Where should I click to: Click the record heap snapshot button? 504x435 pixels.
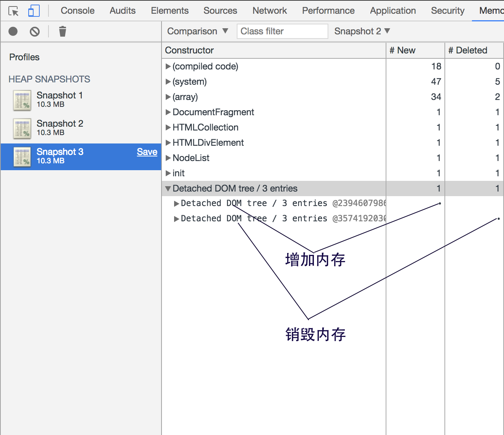coord(13,31)
